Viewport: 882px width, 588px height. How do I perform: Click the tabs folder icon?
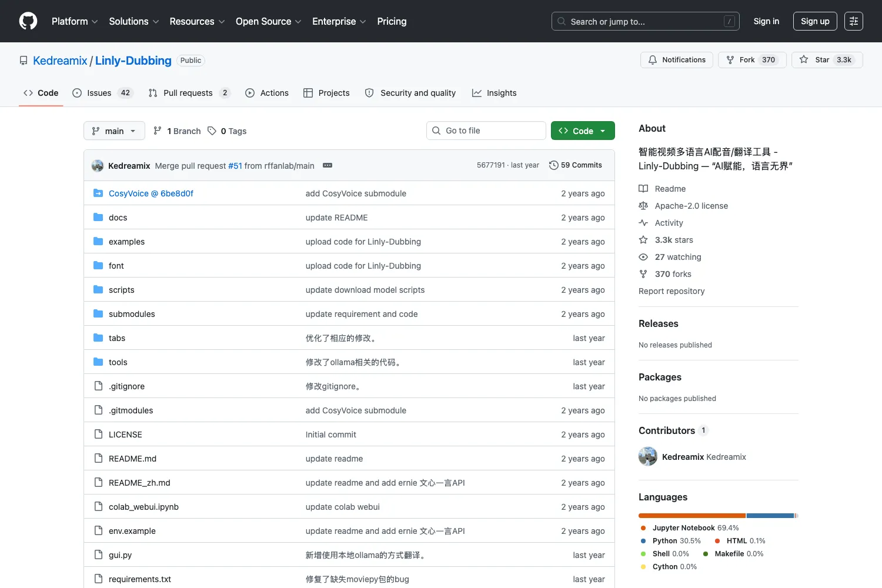[98, 338]
